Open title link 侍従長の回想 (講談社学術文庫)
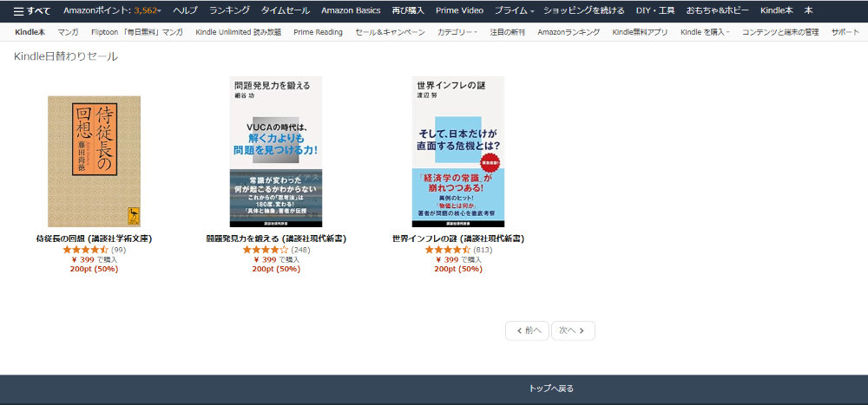 (x=94, y=239)
